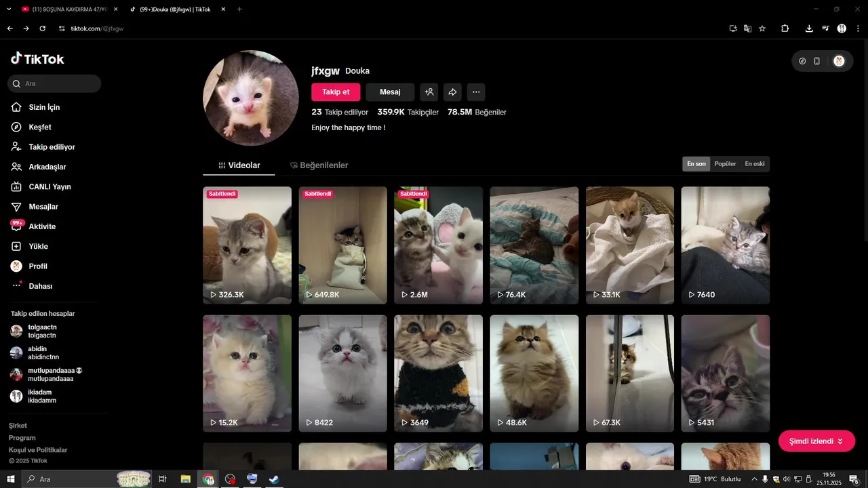Open video with 48.6K views

tap(534, 373)
